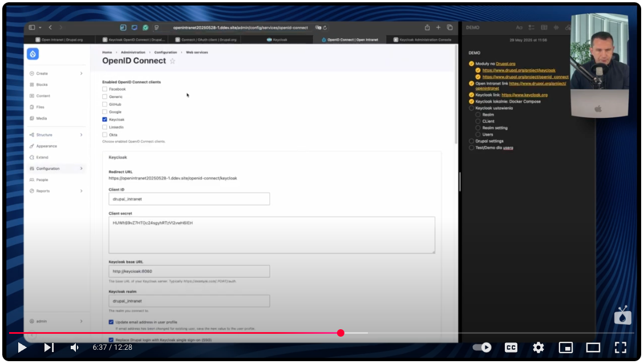Open the video settings gear
The height and width of the screenshot is (364, 644).
coord(538,347)
